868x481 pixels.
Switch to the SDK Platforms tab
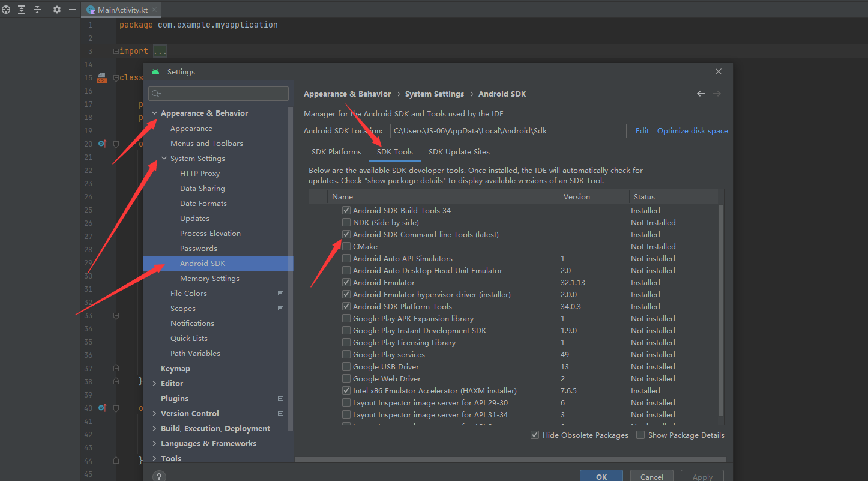pyautogui.click(x=336, y=151)
